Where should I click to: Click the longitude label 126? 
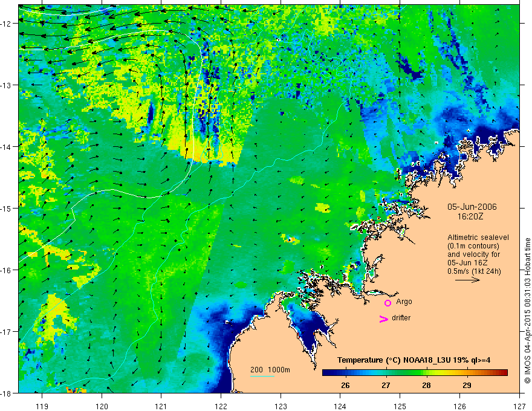click(459, 406)
